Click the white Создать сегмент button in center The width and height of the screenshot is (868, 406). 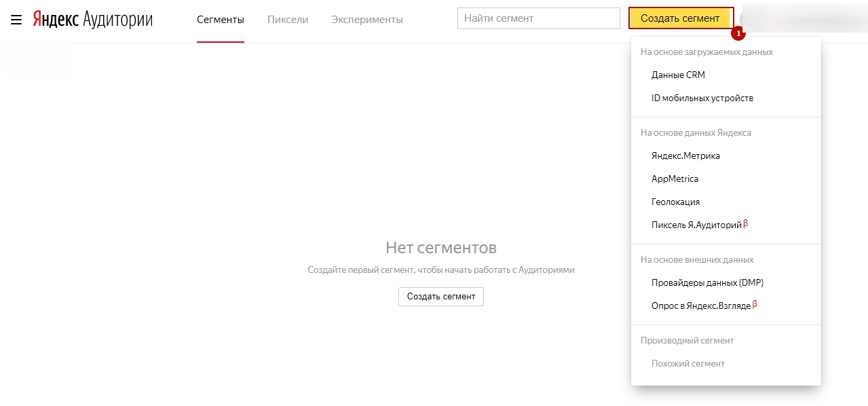441,297
